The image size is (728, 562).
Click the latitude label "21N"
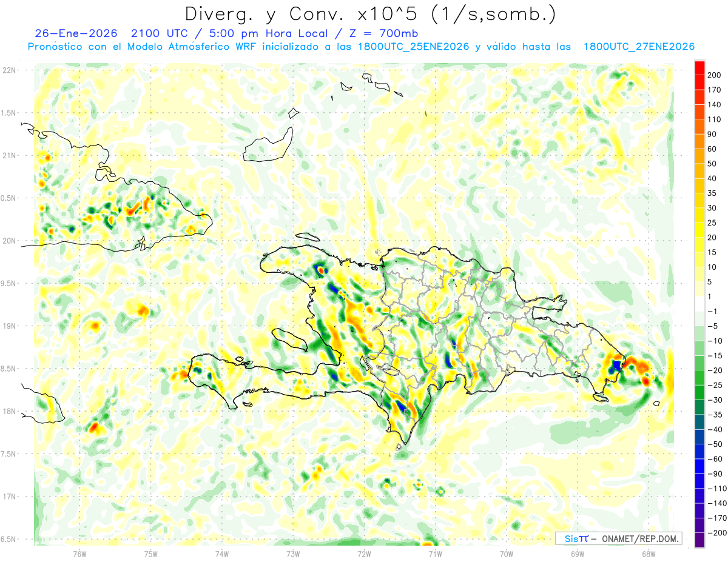tap(9, 155)
